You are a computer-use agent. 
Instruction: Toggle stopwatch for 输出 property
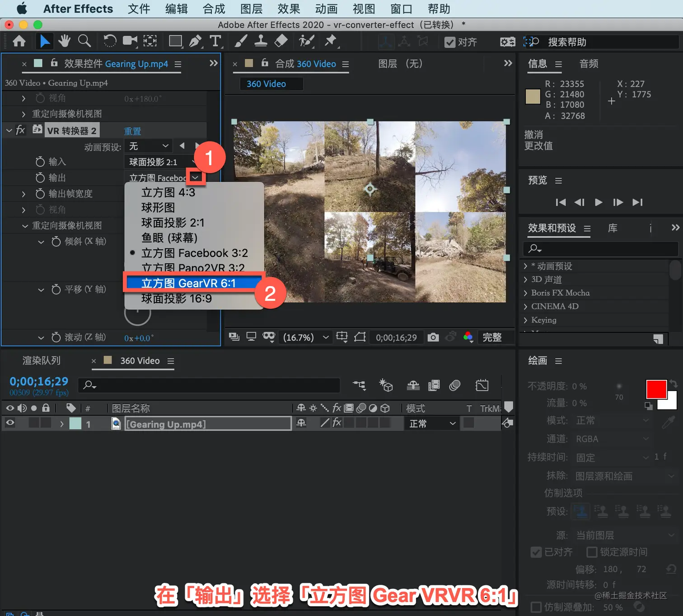coord(40,178)
